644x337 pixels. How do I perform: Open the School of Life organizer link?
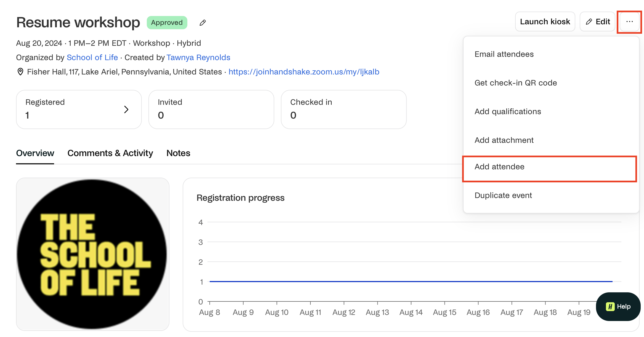pyautogui.click(x=92, y=57)
